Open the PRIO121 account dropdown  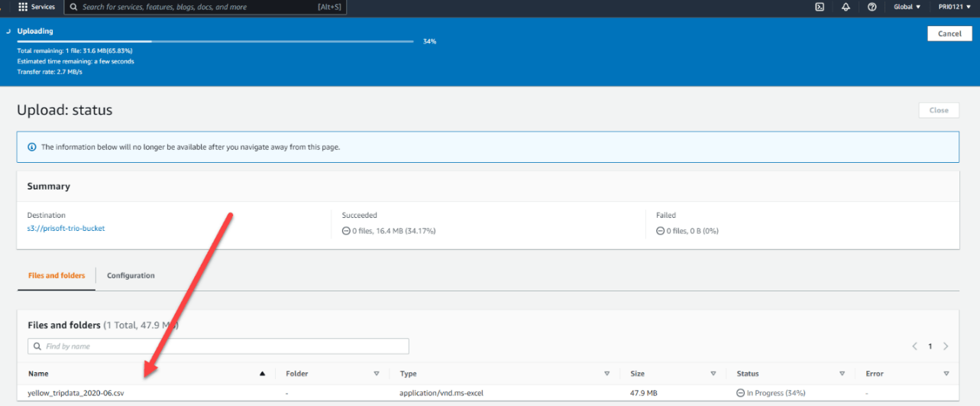coord(956,7)
